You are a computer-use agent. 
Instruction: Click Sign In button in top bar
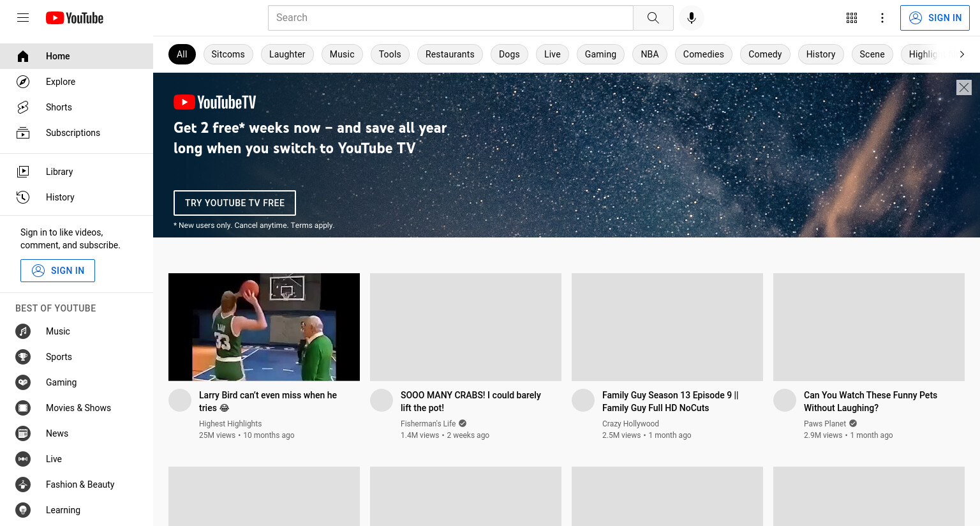[935, 18]
